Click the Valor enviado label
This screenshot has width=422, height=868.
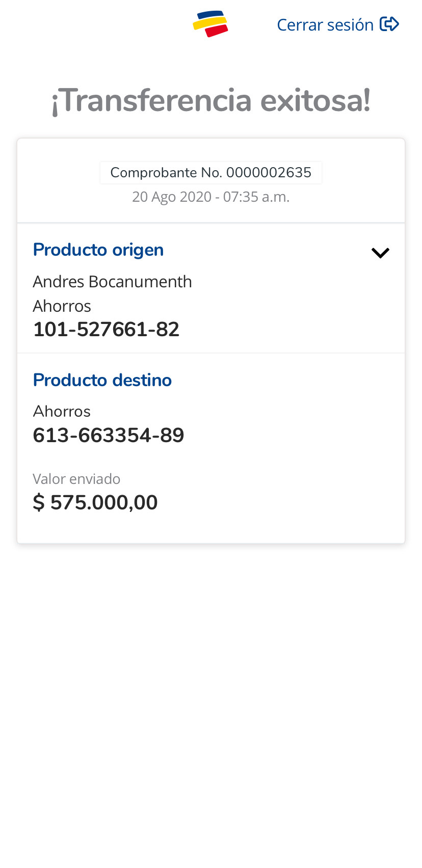76,479
